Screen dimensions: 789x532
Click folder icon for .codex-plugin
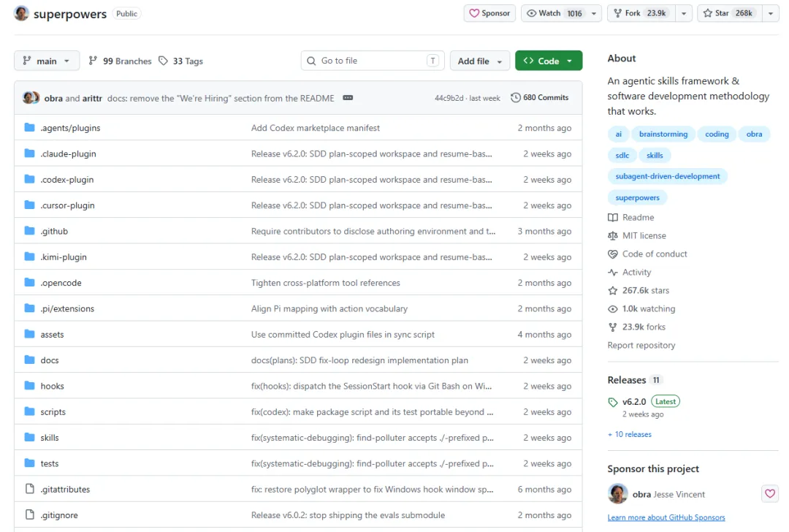[30, 179]
